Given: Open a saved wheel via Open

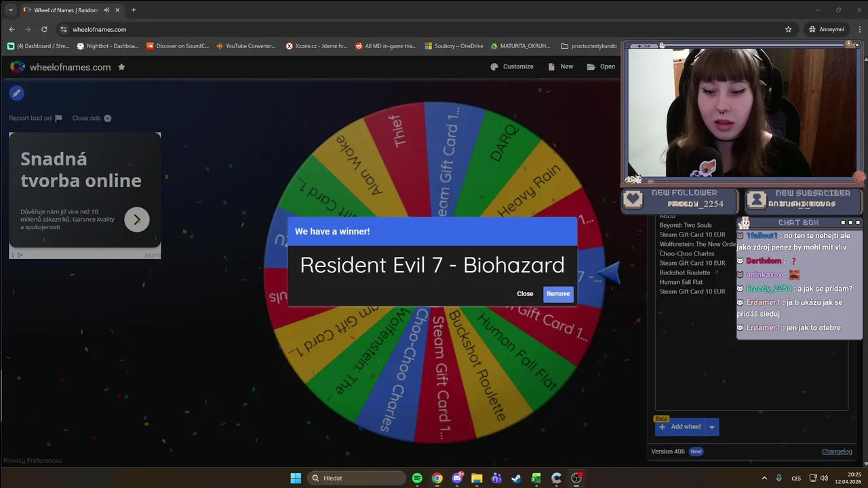Looking at the screenshot, I should click(601, 66).
